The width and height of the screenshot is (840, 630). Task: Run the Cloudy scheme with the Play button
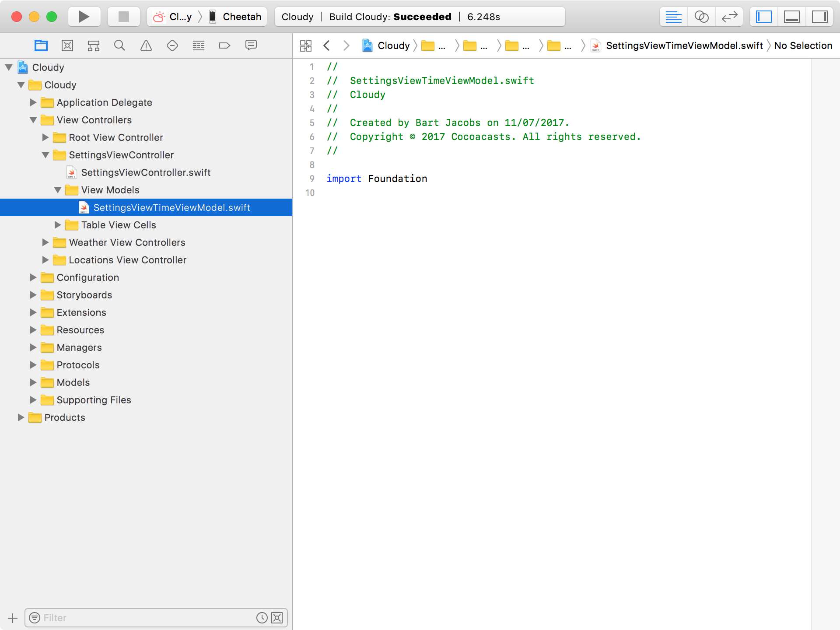84,17
